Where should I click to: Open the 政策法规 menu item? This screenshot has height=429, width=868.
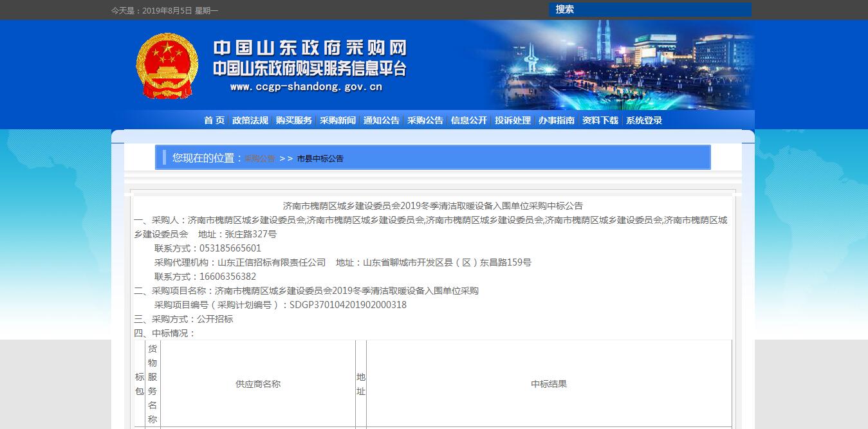pyautogui.click(x=250, y=120)
